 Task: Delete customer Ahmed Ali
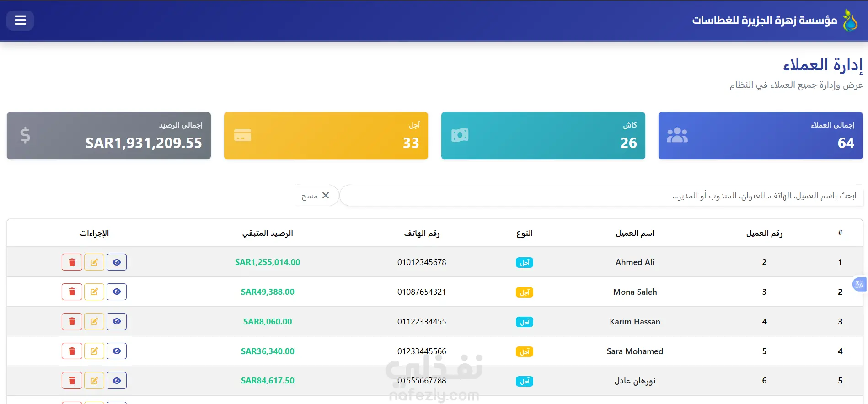point(72,262)
